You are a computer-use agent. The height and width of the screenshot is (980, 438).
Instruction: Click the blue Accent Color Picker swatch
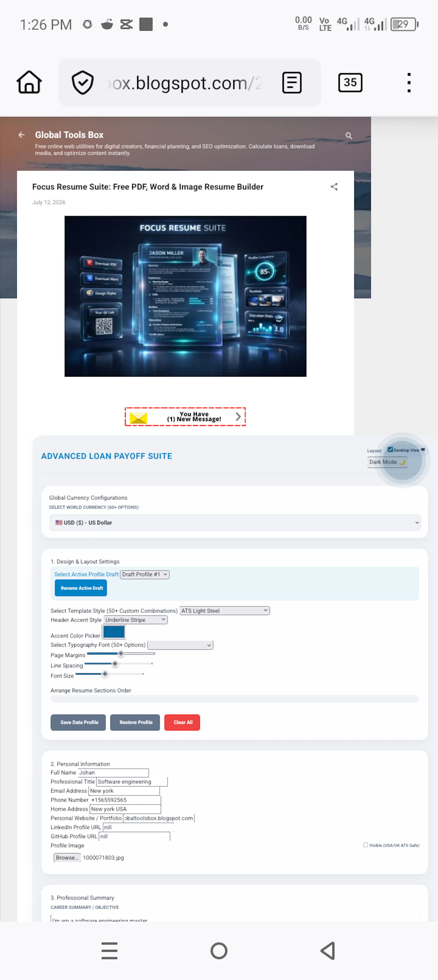pyautogui.click(x=114, y=632)
